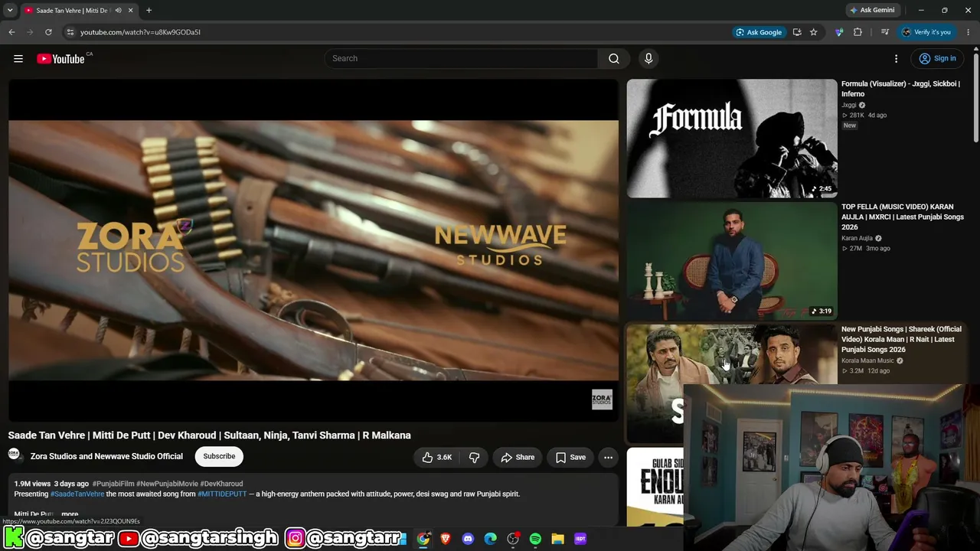Open a new browser tab
This screenshot has width=980, height=551.
149,11
